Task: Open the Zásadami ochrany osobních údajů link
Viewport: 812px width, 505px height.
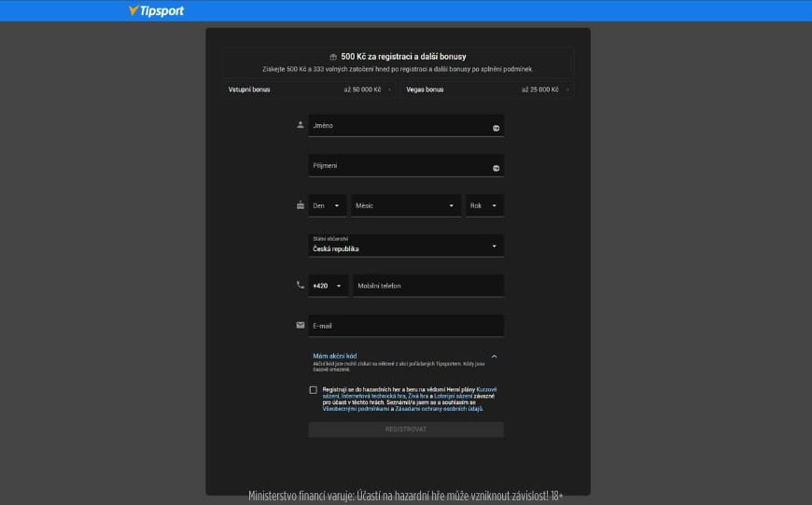Action: 439,409
